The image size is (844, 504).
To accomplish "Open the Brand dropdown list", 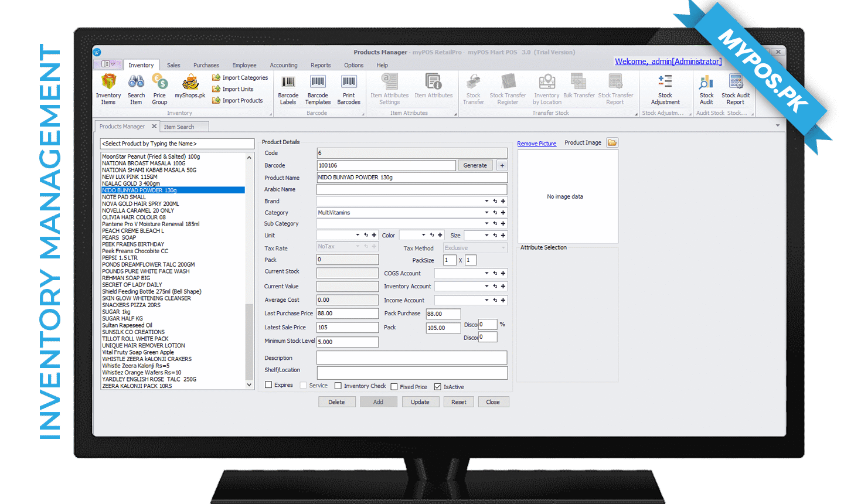I will (x=486, y=201).
